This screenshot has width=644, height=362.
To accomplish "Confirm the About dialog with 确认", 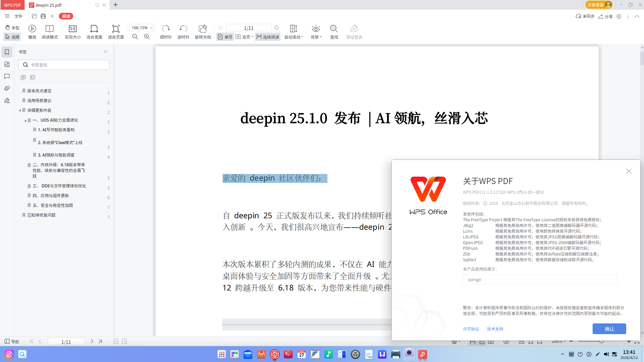I will pyautogui.click(x=609, y=329).
